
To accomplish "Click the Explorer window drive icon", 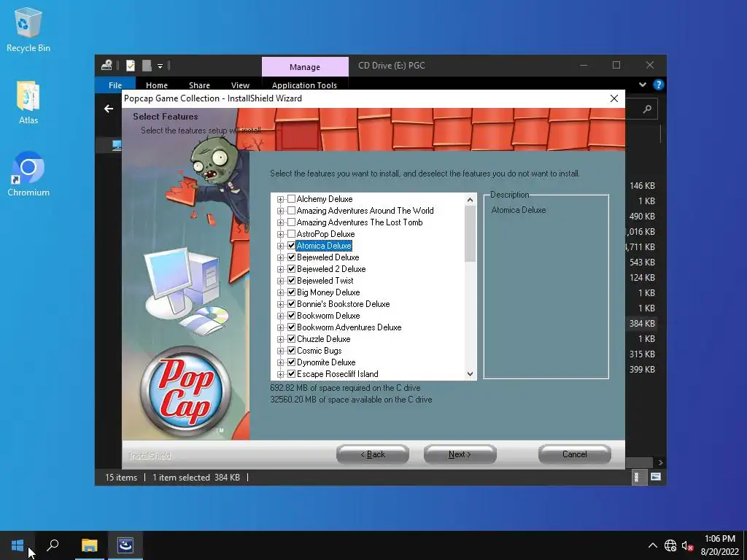I will coord(107,65).
